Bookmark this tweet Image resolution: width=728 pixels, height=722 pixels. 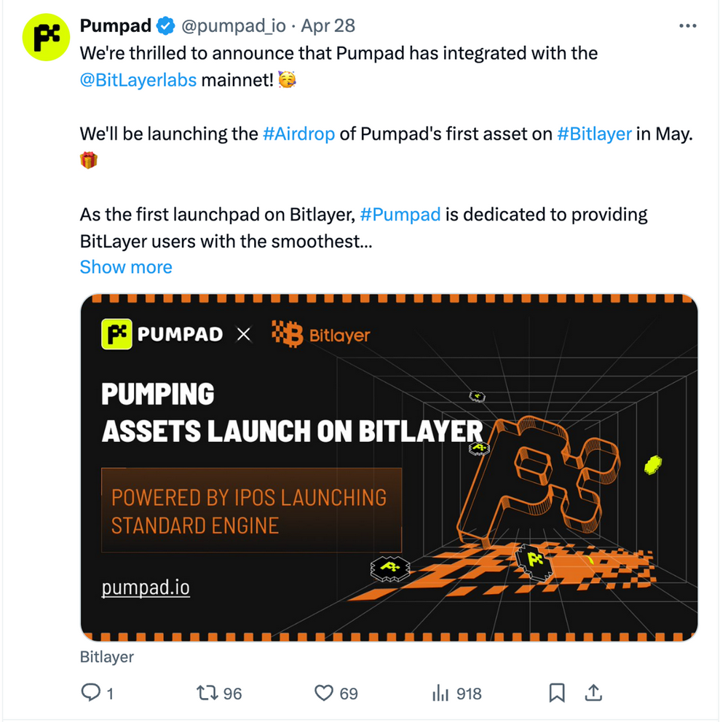[557, 693]
